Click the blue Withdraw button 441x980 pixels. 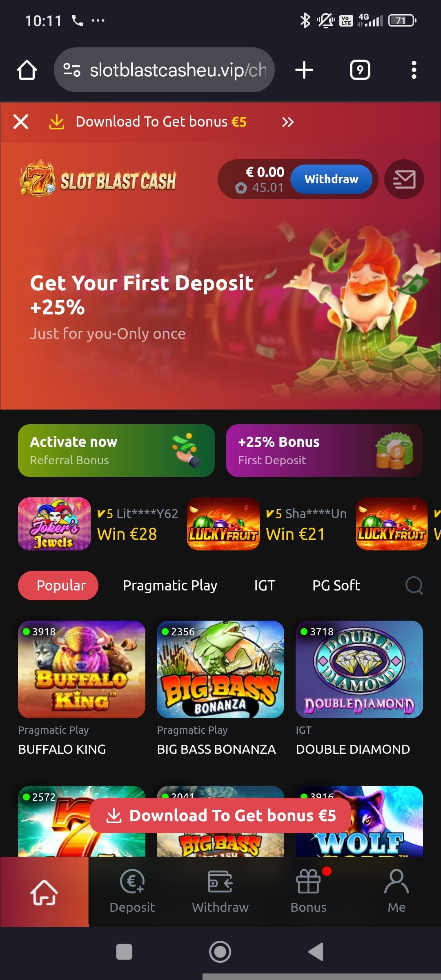(x=331, y=179)
